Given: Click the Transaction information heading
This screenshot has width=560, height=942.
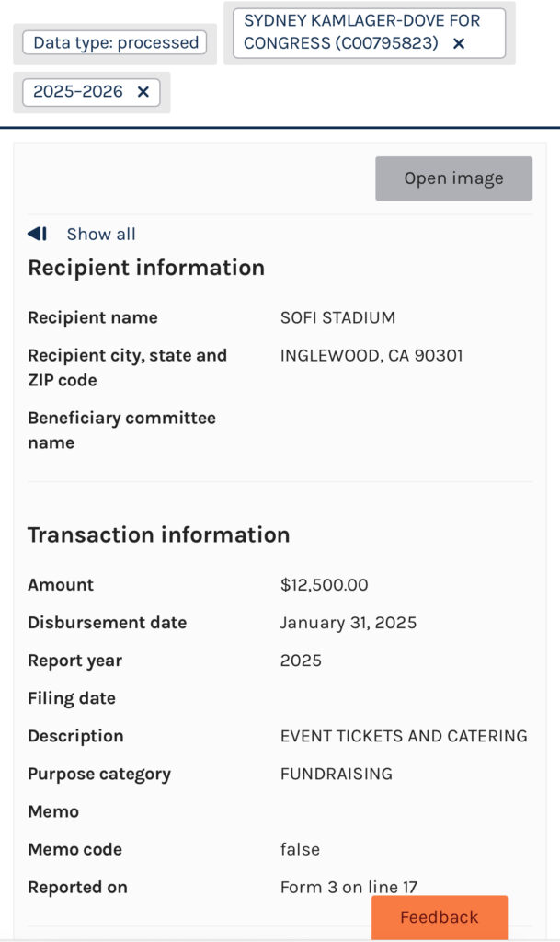Looking at the screenshot, I should tap(158, 534).
